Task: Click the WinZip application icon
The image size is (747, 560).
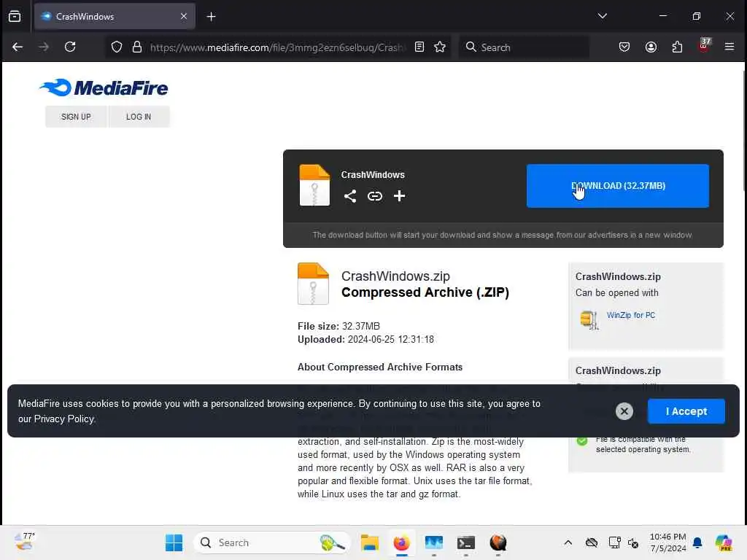Action: tap(589, 319)
